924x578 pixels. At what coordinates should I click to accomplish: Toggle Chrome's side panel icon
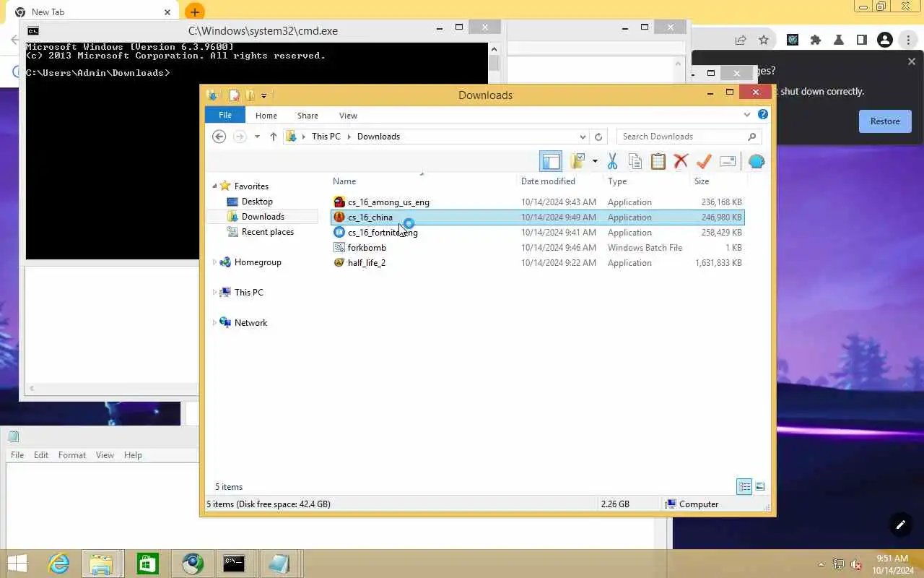[x=862, y=40]
